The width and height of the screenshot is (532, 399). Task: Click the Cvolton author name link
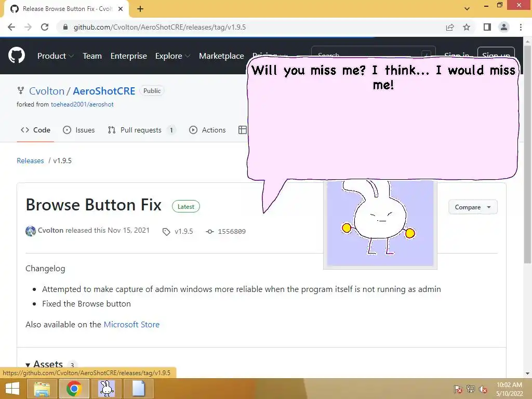(50, 230)
